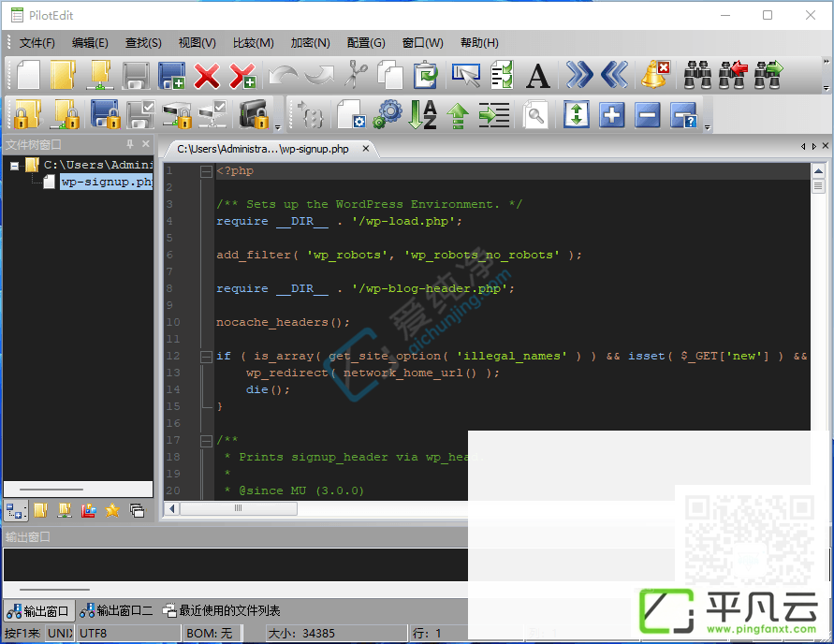Image resolution: width=834 pixels, height=644 pixels.
Task: Find next binoculars green arrow icon
Action: point(768,75)
